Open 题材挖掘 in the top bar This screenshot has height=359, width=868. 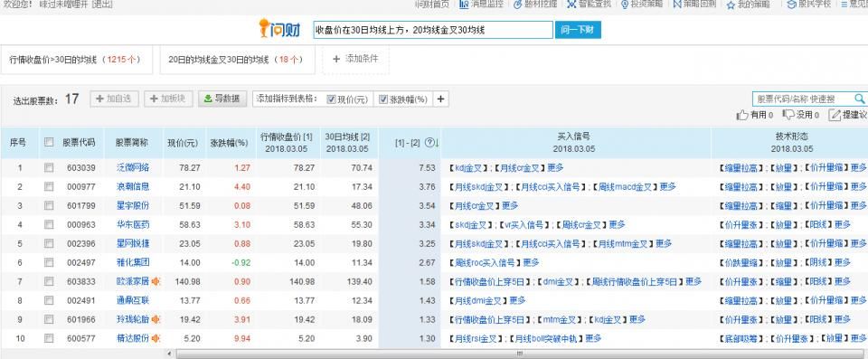click(535, 5)
